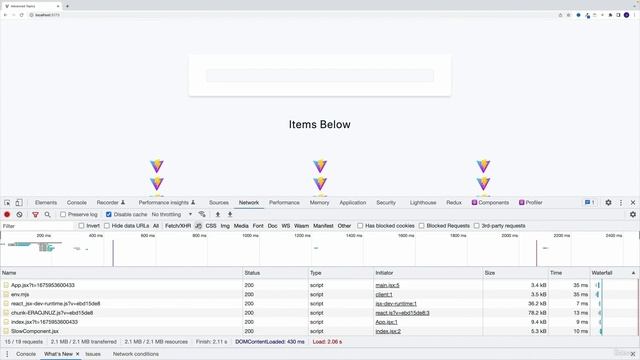
Task: Check 3rd-party requests checkbox
Action: click(476, 226)
